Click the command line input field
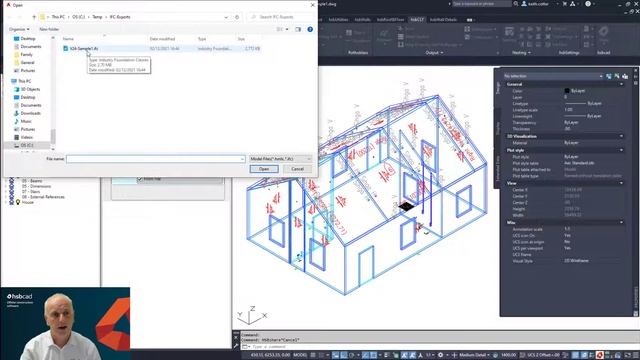The width and height of the screenshot is (640, 360). pos(441,347)
